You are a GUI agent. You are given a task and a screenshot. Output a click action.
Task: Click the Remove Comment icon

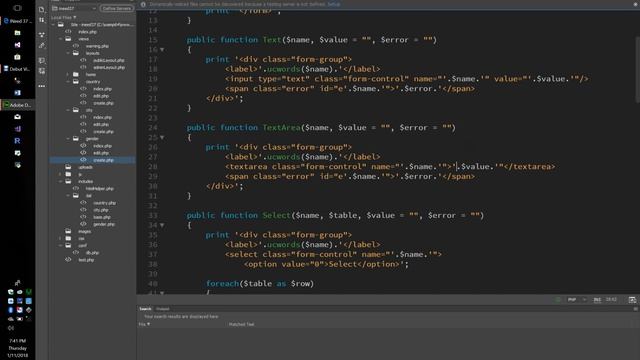(x=42, y=71)
